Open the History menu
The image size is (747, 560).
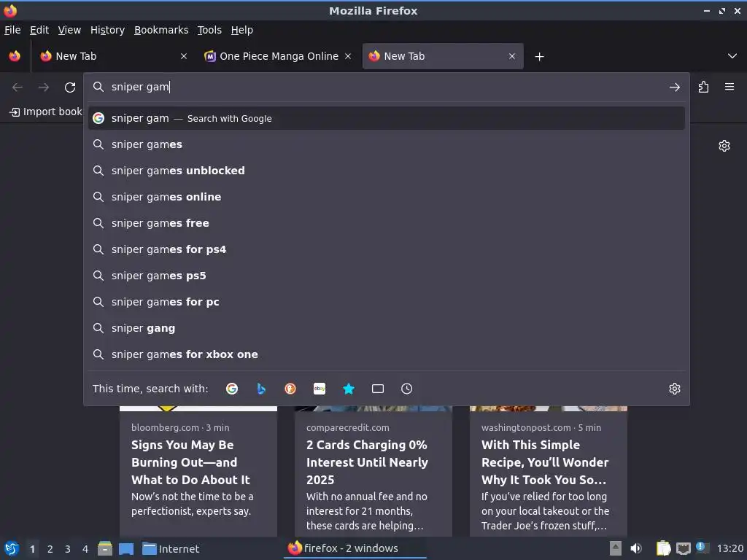[107, 30]
